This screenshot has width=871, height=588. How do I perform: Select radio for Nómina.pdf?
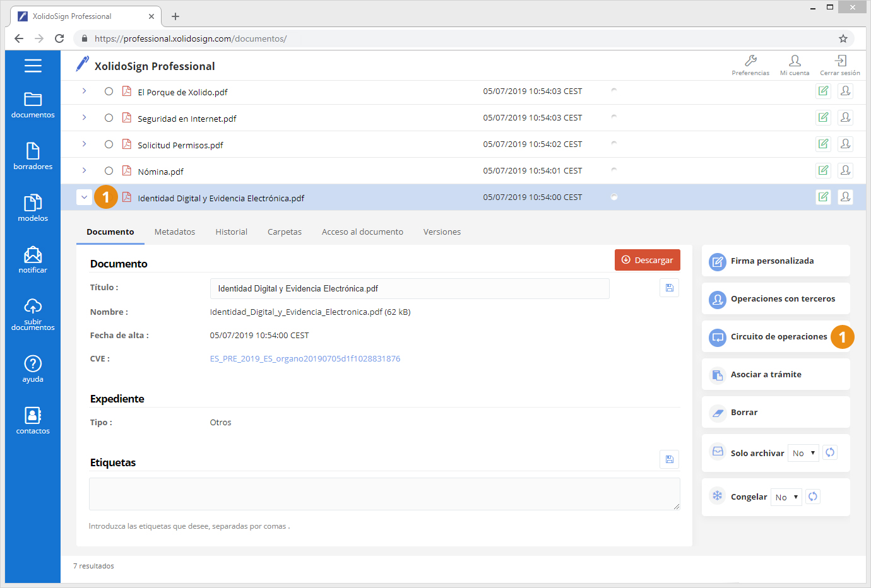(109, 170)
